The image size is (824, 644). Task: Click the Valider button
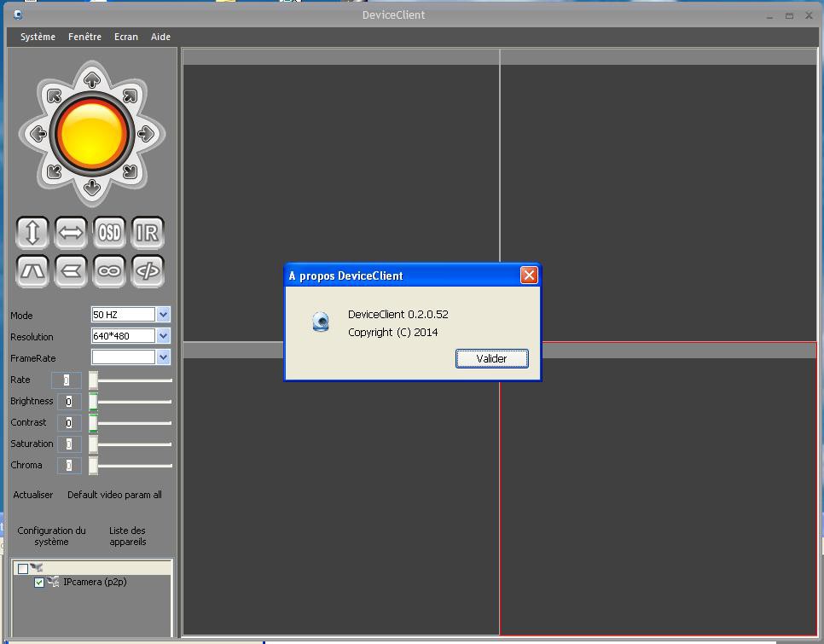(492, 359)
